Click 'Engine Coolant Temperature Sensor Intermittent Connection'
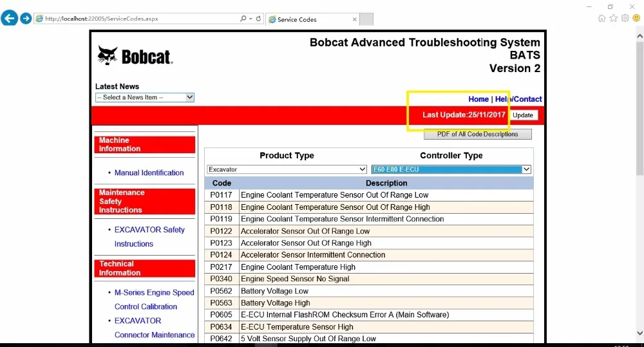The width and height of the screenshot is (644, 347). pos(343,219)
